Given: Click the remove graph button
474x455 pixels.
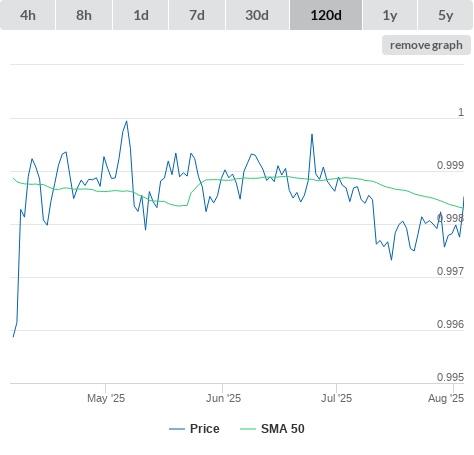Looking at the screenshot, I should [x=426, y=45].
